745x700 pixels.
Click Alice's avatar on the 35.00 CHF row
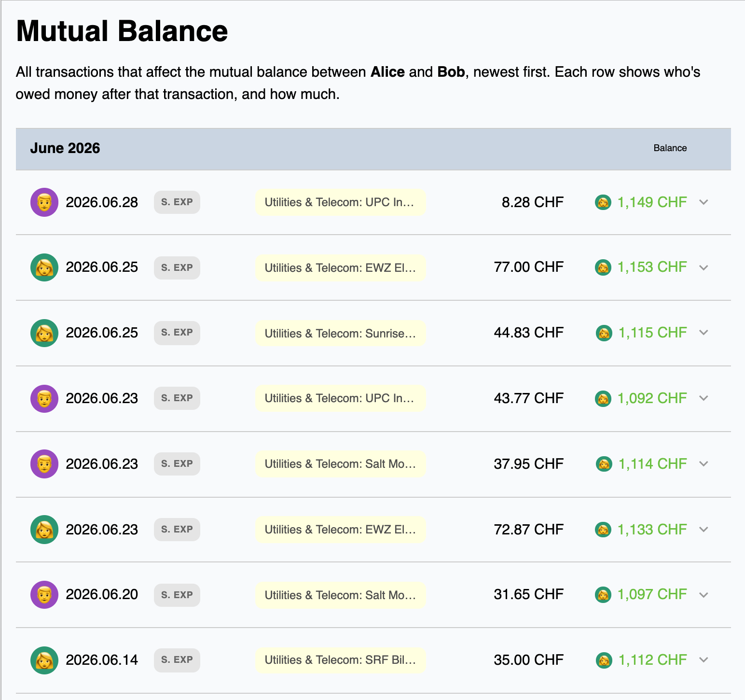44,660
